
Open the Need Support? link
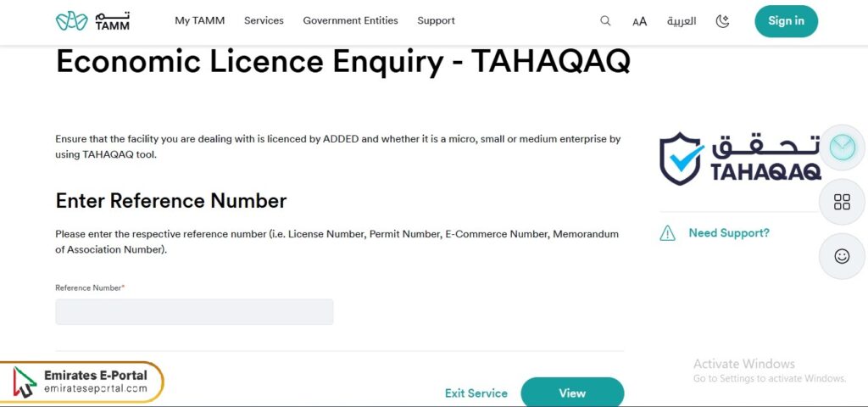729,233
